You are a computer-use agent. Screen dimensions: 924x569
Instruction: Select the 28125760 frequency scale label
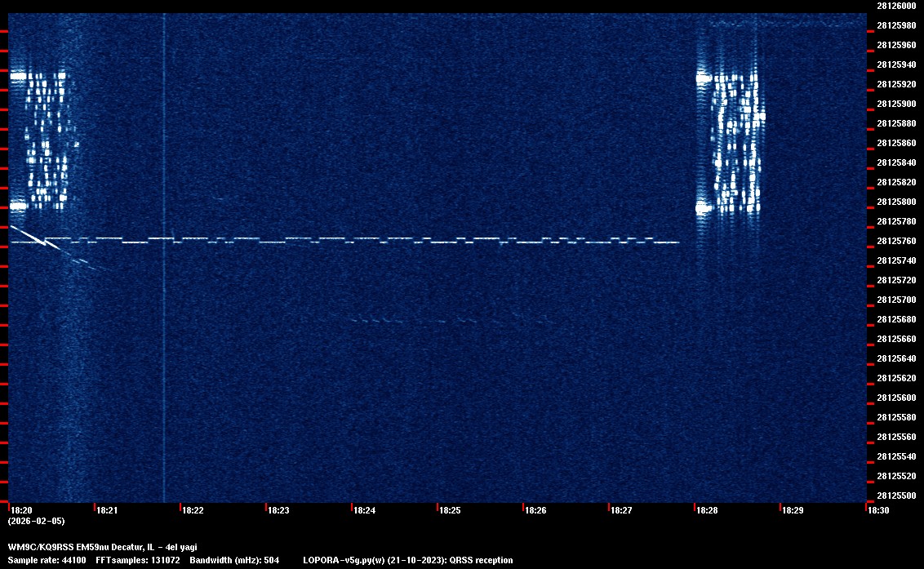pyautogui.click(x=895, y=242)
